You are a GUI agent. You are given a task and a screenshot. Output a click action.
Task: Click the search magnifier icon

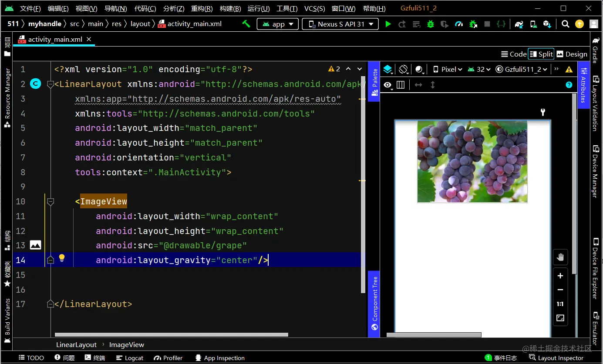(565, 24)
